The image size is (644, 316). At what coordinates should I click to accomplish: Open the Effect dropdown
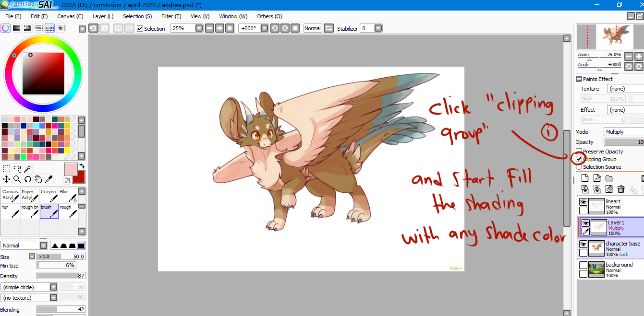coord(625,110)
